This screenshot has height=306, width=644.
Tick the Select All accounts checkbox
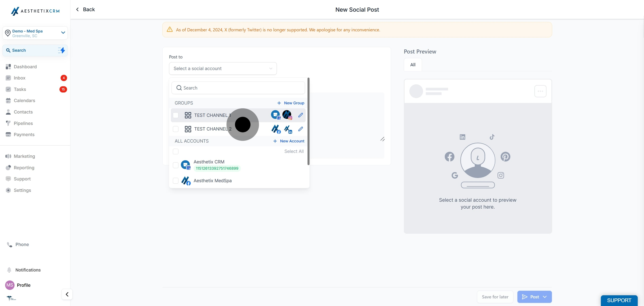click(x=176, y=151)
